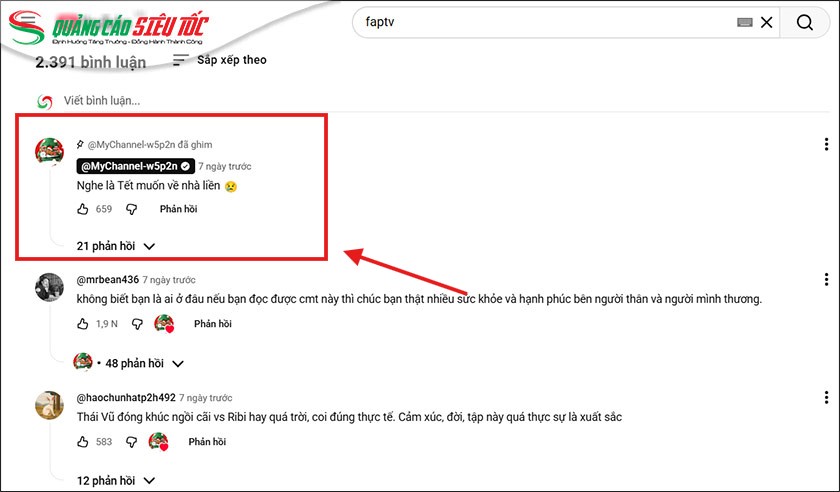Open options menu for haochunhatp2h492 comment
The image size is (840, 492).
point(826,397)
